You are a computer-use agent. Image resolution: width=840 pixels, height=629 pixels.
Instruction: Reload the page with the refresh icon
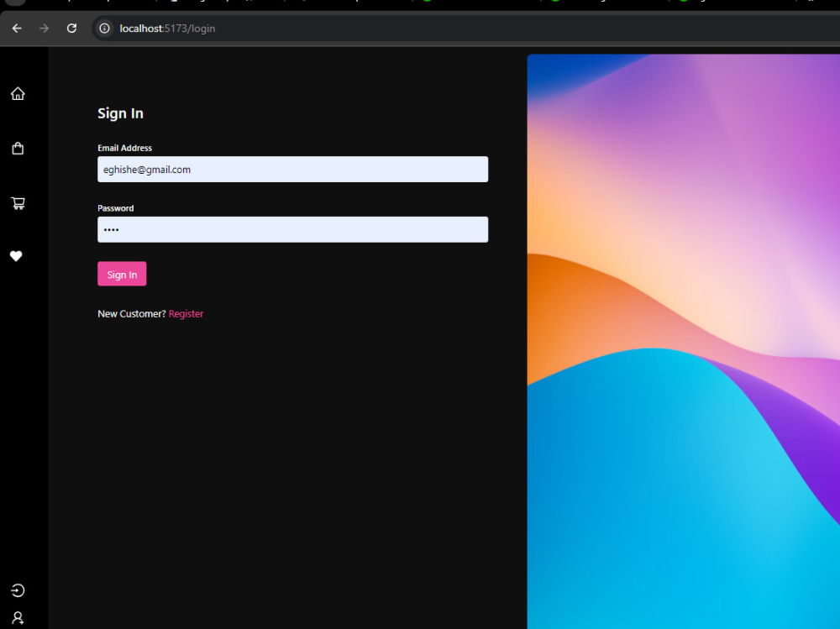coord(71,29)
